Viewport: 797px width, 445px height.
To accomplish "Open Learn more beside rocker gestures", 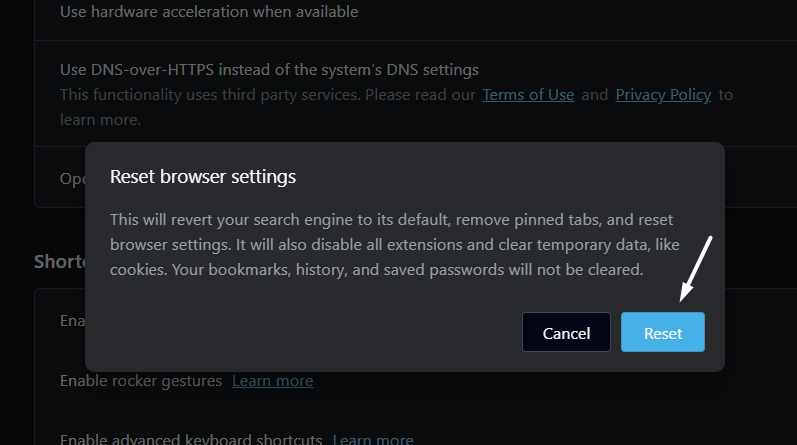I will tap(272, 381).
